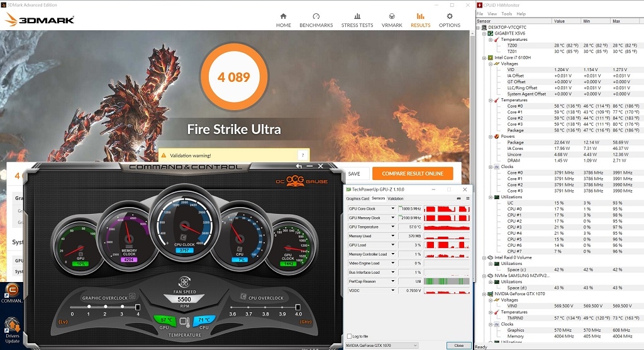Set the Graphic Overclock slider to level 2
Screen dimensions: 644x350
(x=106, y=307)
